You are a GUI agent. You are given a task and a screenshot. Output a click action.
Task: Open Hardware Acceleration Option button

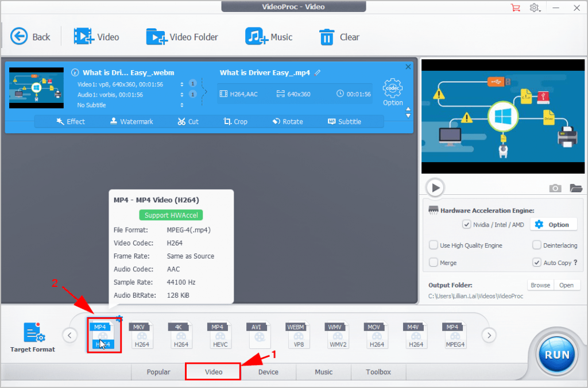pos(553,224)
